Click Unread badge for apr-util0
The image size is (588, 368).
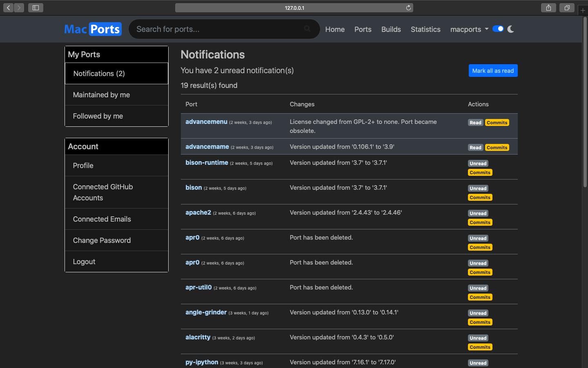(x=478, y=288)
